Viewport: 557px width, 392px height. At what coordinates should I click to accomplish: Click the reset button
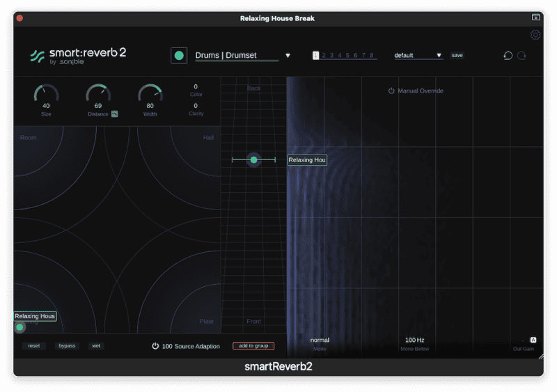[x=34, y=346]
